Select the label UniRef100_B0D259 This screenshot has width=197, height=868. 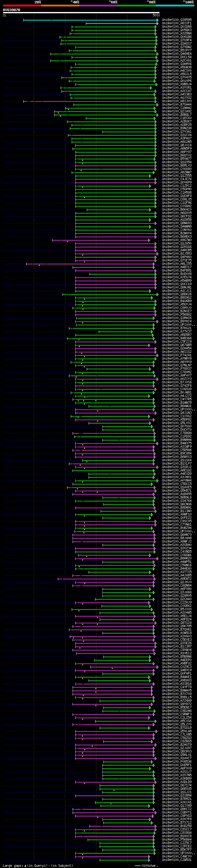click(177, 826)
